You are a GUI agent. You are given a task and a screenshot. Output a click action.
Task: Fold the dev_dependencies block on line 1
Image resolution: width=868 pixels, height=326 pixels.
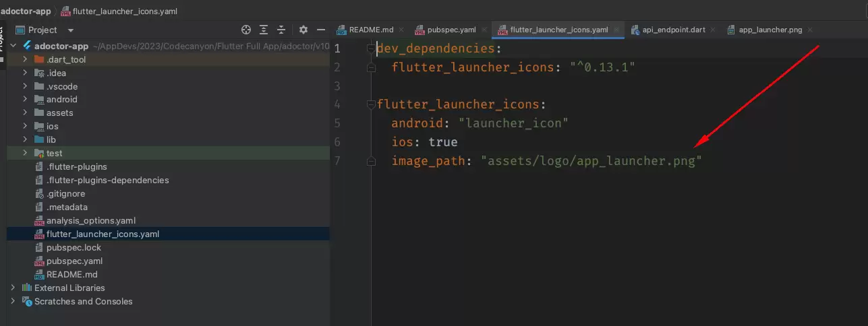coord(371,48)
